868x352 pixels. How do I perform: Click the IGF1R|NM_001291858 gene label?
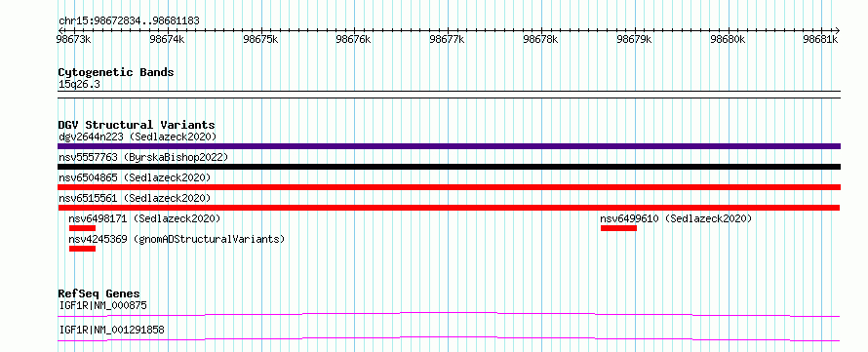pyautogui.click(x=111, y=331)
